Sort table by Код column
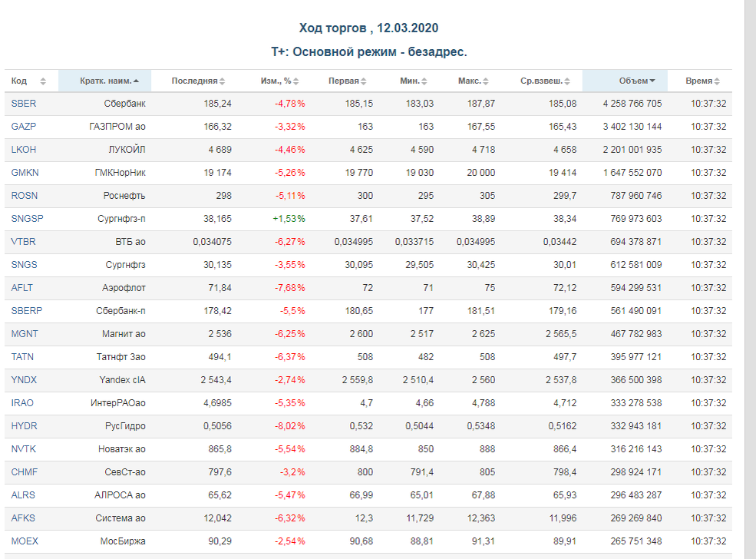Screen dimensions: 756x559 click(28, 81)
